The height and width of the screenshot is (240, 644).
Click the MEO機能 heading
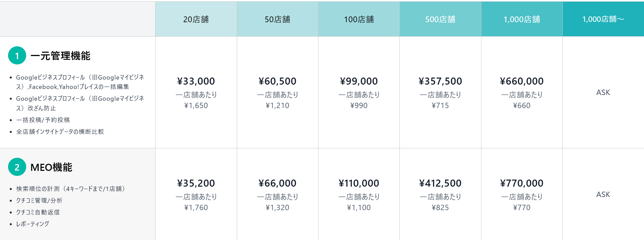[x=51, y=167]
